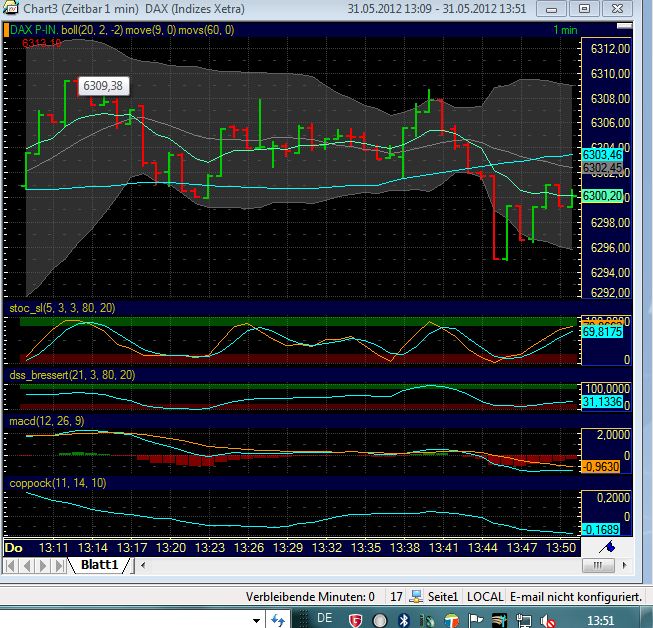Go to the first sheet with the arrow
Viewport: 653px width, 628px height.
click(10, 566)
